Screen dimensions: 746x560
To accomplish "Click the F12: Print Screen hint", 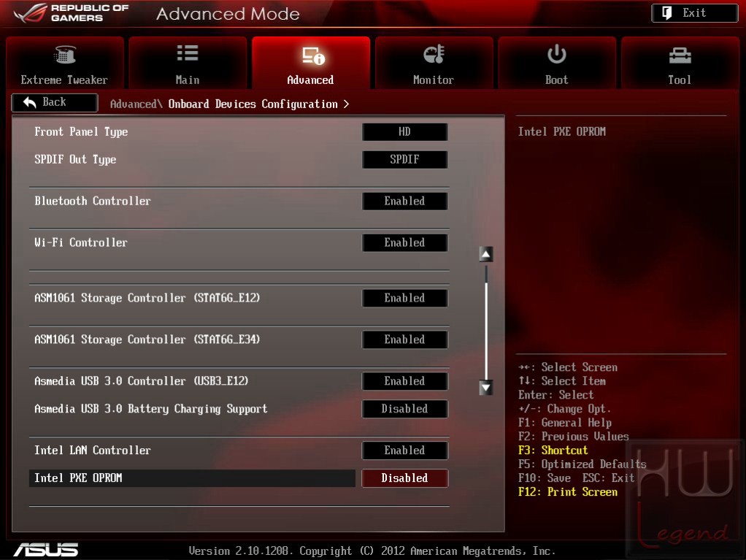I will (568, 491).
